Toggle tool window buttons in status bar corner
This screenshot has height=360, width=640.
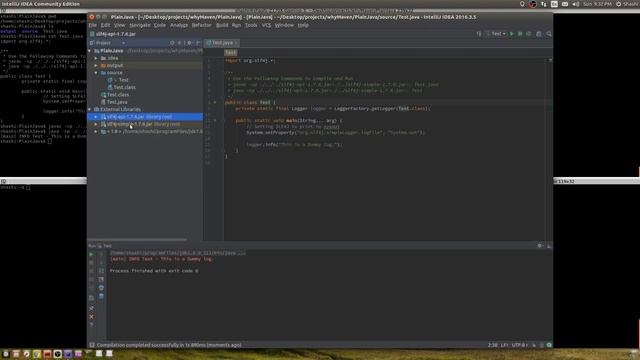coord(92,345)
